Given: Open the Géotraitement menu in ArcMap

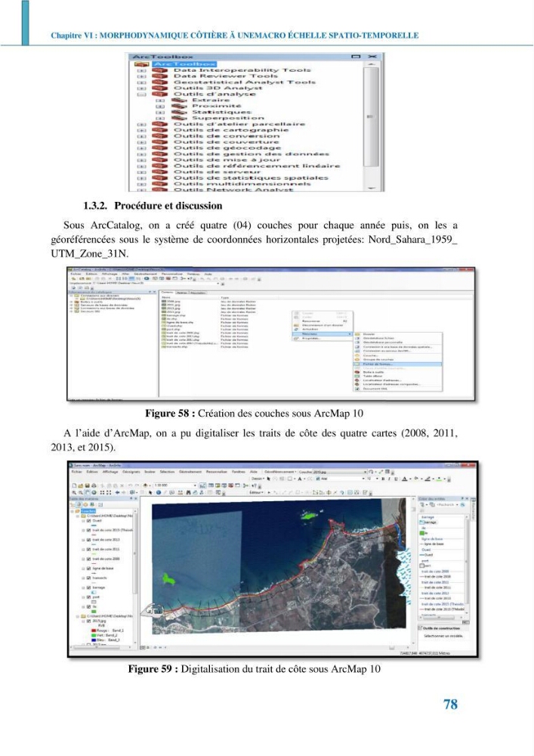Looking at the screenshot, I should point(190,472).
